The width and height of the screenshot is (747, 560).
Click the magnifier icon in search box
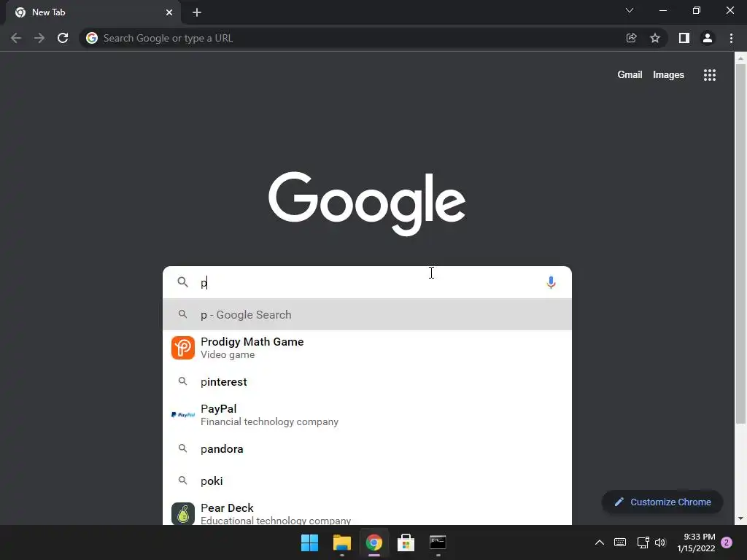183,282
